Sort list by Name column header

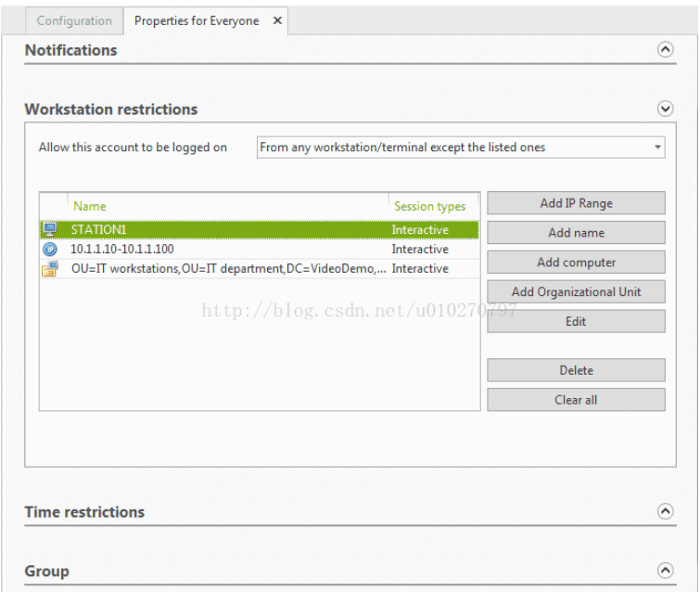point(90,207)
